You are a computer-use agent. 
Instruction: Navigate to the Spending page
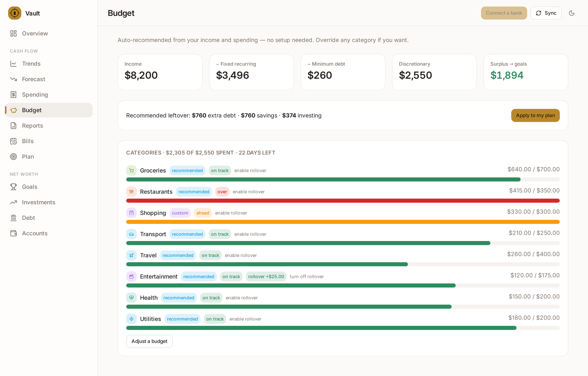click(x=49, y=95)
